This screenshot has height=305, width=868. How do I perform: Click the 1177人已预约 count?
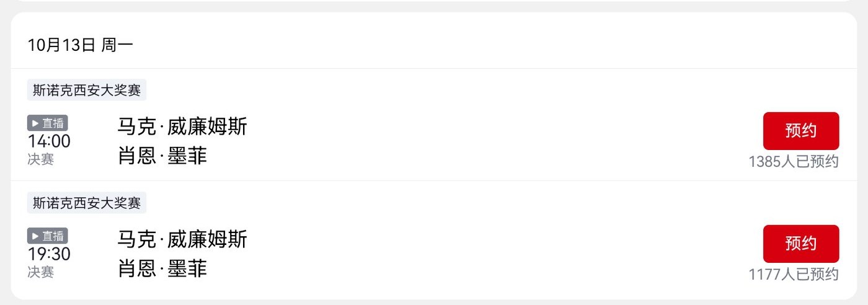coord(794,274)
